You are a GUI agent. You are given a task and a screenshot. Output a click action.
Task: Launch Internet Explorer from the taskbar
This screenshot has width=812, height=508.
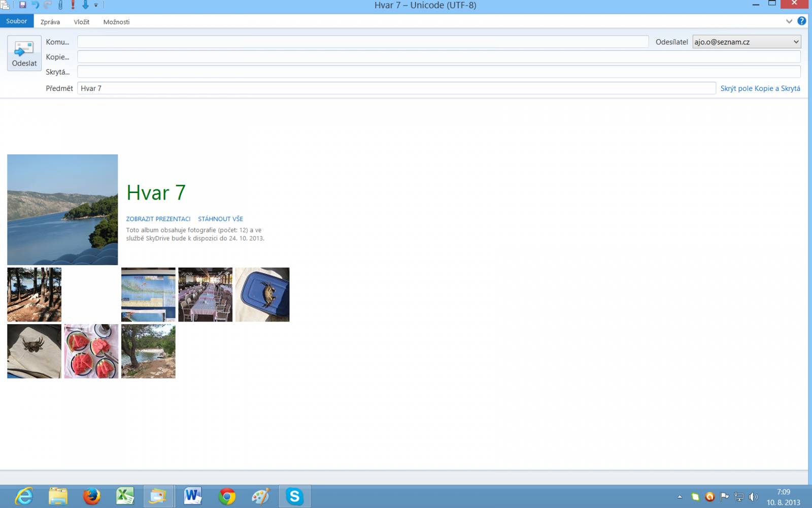point(24,496)
